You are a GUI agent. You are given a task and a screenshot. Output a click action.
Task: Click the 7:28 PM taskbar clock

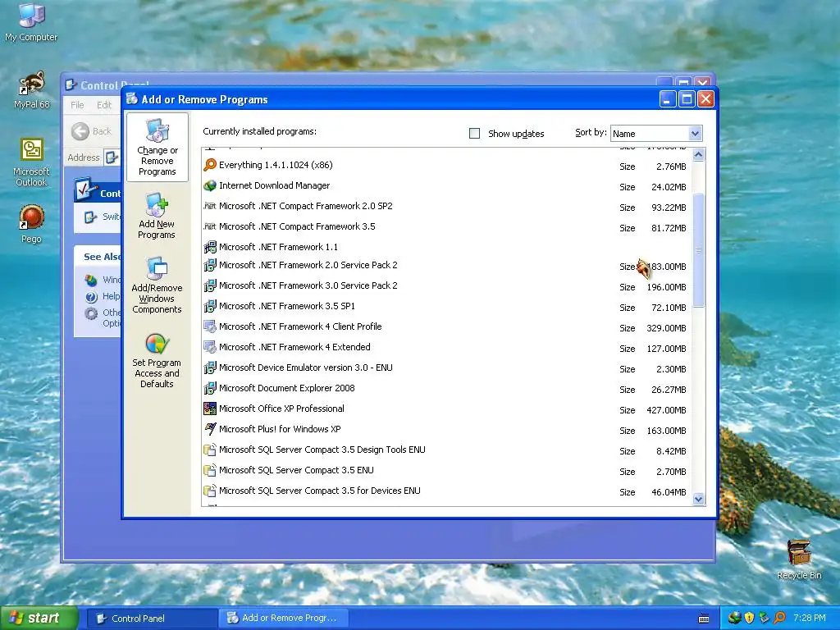[x=809, y=619]
